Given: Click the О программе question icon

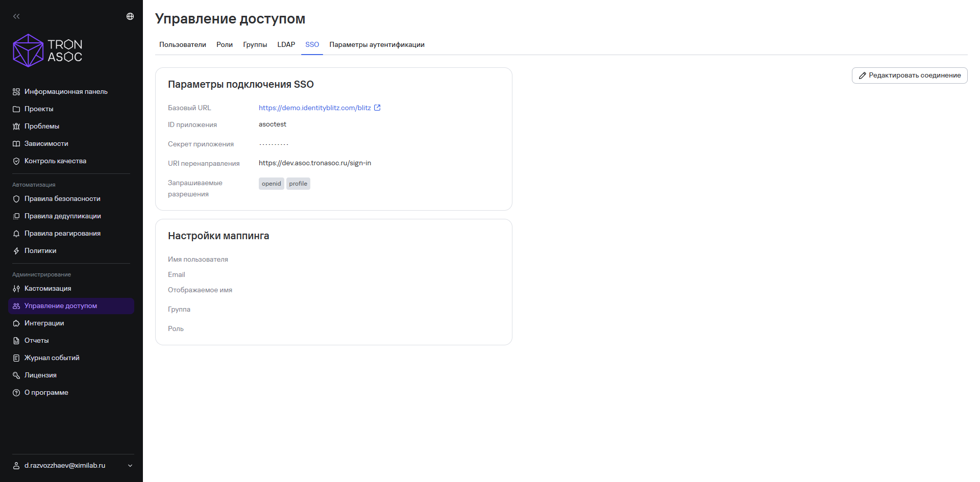Looking at the screenshot, I should (16, 393).
